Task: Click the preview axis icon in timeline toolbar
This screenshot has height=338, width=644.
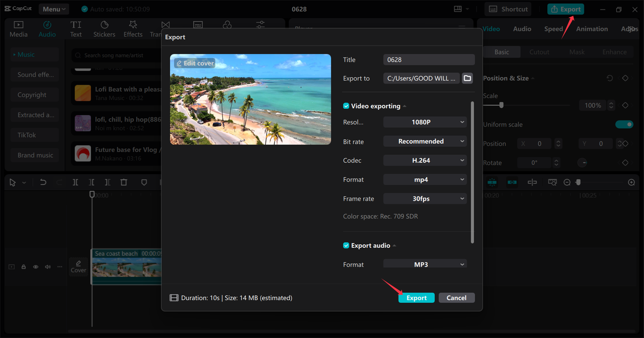Action: [x=532, y=182]
